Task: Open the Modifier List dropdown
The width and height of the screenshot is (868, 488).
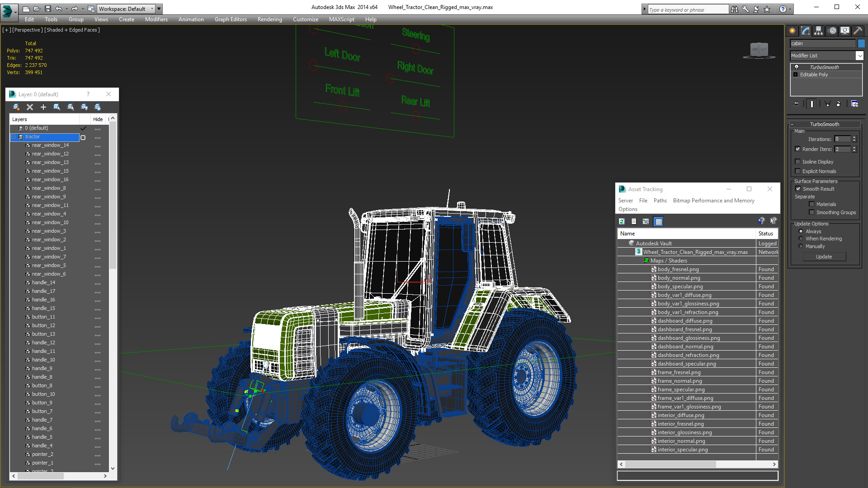Action: tap(859, 56)
